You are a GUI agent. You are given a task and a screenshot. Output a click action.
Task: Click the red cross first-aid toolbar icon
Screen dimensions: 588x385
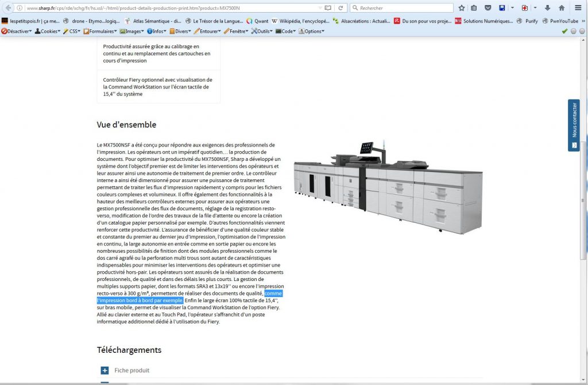pyautogui.click(x=525, y=8)
